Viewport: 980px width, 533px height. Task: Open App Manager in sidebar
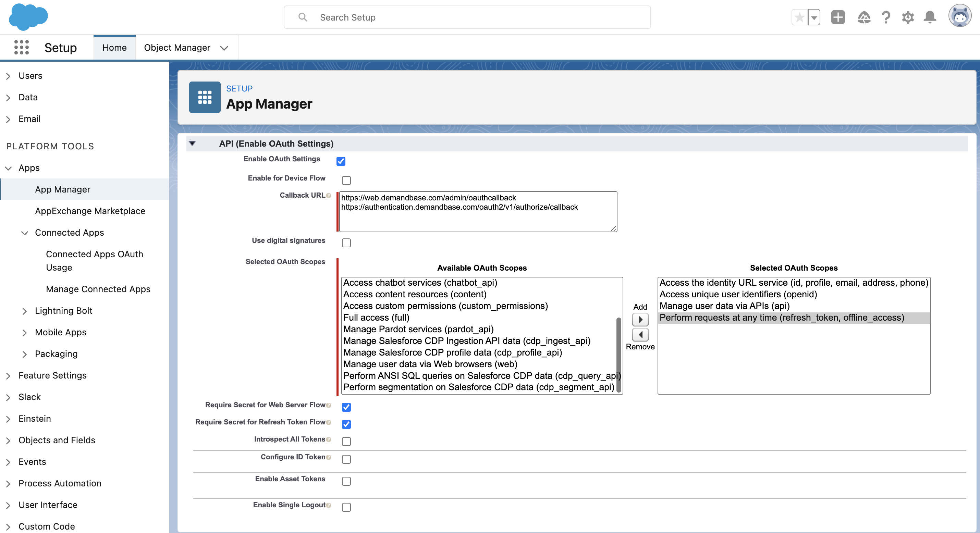(63, 189)
